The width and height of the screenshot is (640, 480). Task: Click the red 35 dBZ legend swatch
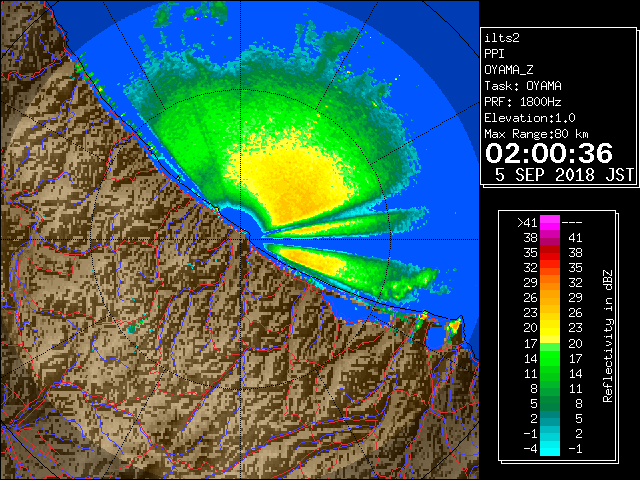click(x=550, y=253)
